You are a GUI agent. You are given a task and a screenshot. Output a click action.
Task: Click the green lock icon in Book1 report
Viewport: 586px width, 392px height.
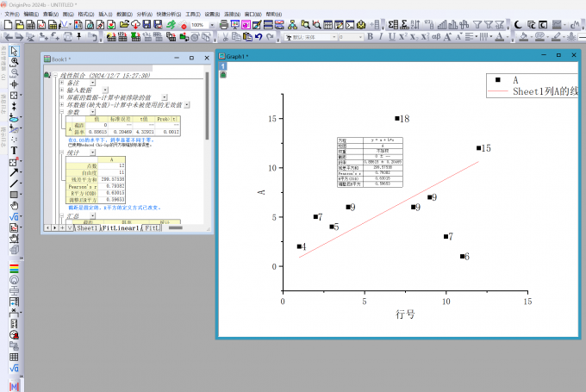pos(47,75)
